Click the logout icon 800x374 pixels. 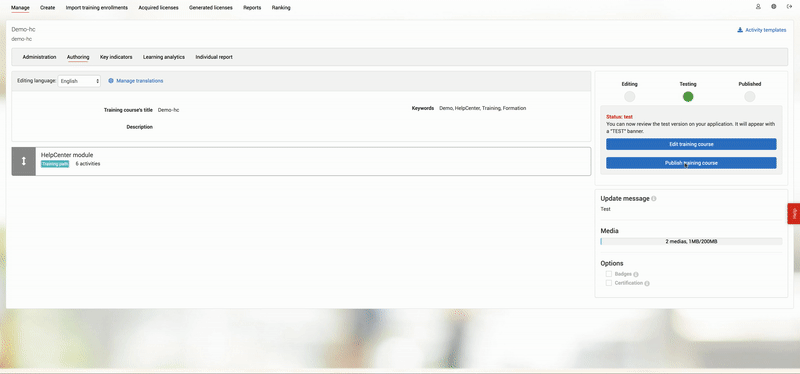[789, 7]
